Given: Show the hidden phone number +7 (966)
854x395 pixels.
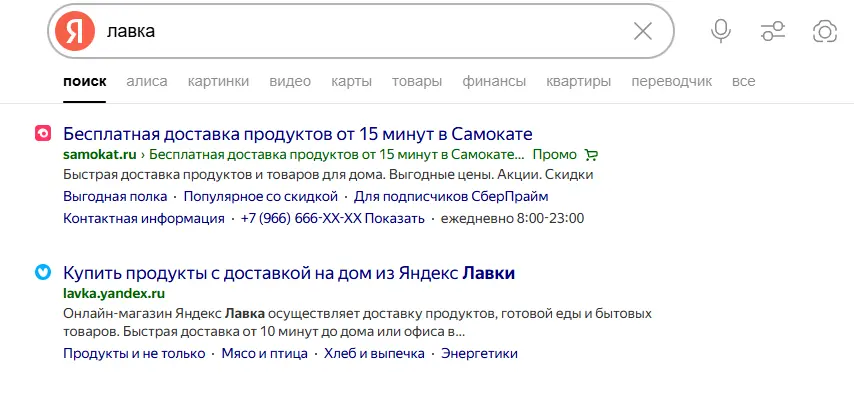Looking at the screenshot, I should 332,219.
